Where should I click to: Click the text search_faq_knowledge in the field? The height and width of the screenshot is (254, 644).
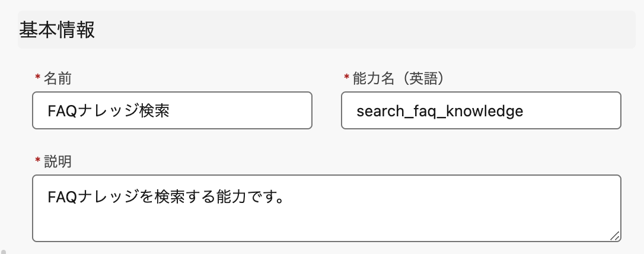(x=439, y=111)
